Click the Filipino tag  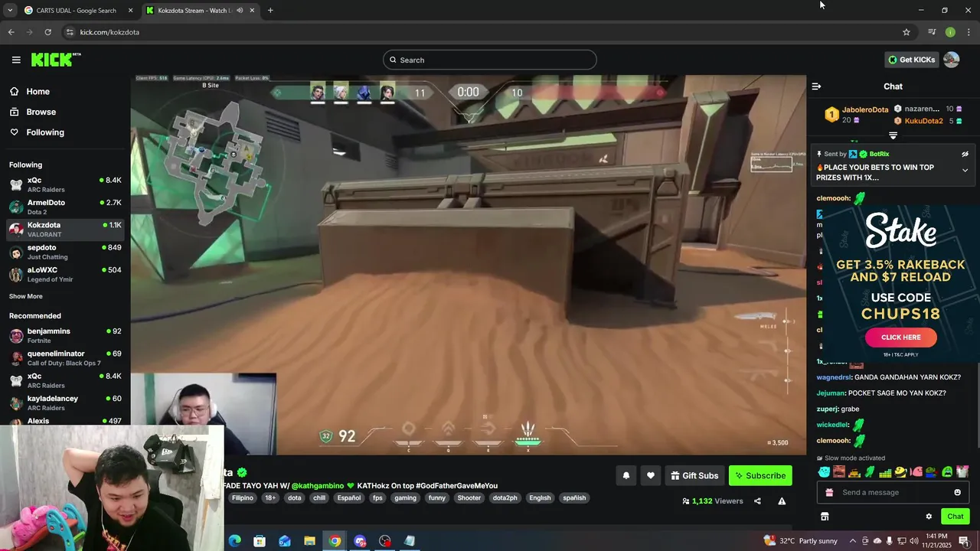pos(243,497)
